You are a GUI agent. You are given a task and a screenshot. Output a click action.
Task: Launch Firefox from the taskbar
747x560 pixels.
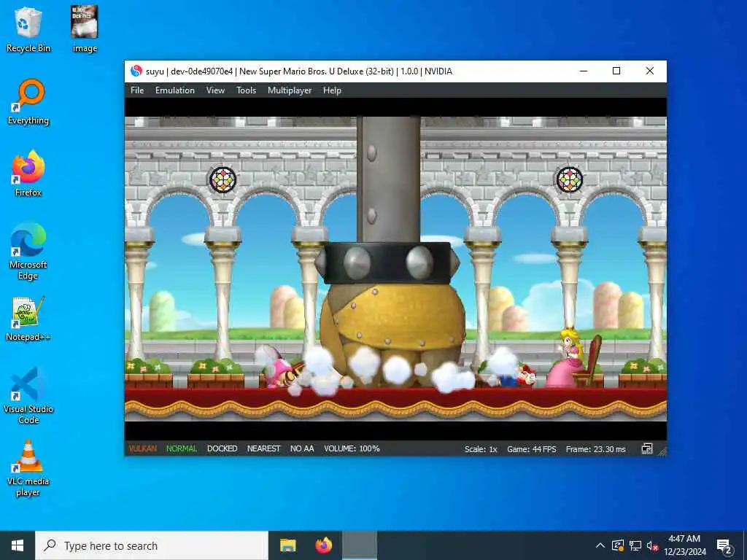[x=323, y=545]
